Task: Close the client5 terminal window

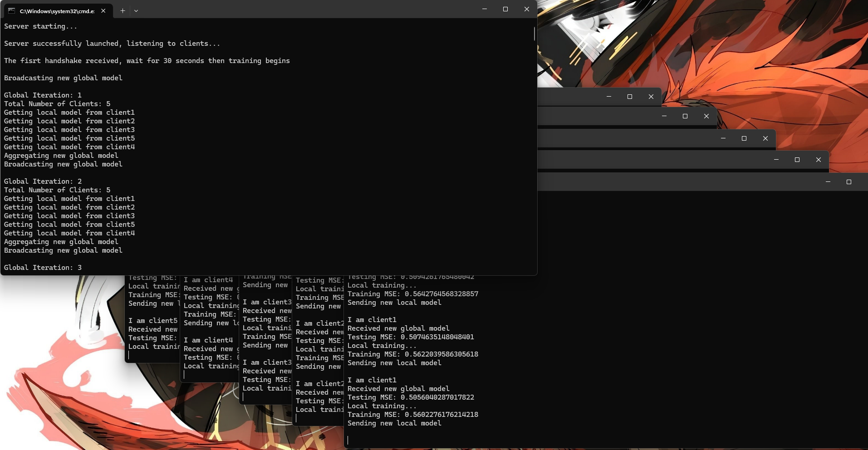Action: pyautogui.click(x=651, y=97)
